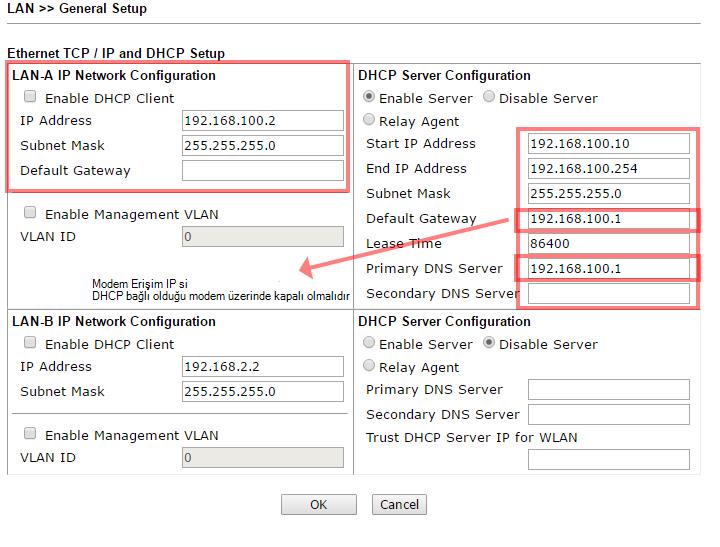Click LAN-A IP Address field 192.168.100.2
The height and width of the screenshot is (547, 720).
[263, 120]
